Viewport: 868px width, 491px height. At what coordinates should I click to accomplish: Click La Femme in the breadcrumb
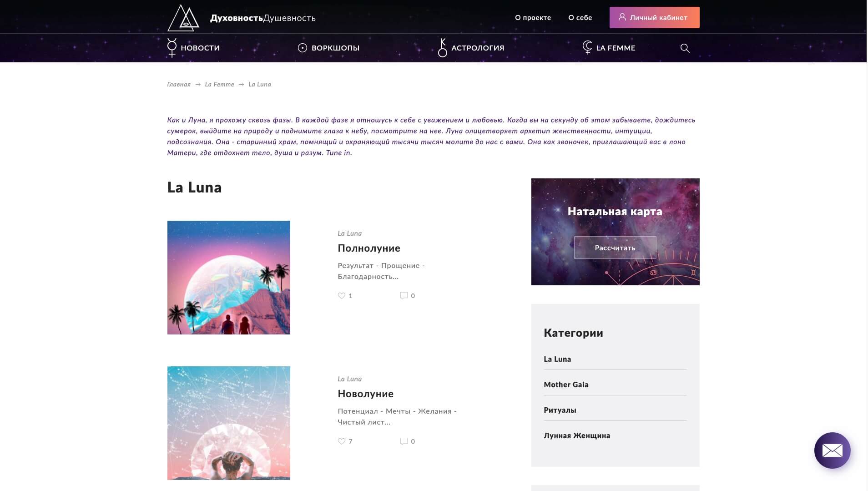pos(219,84)
